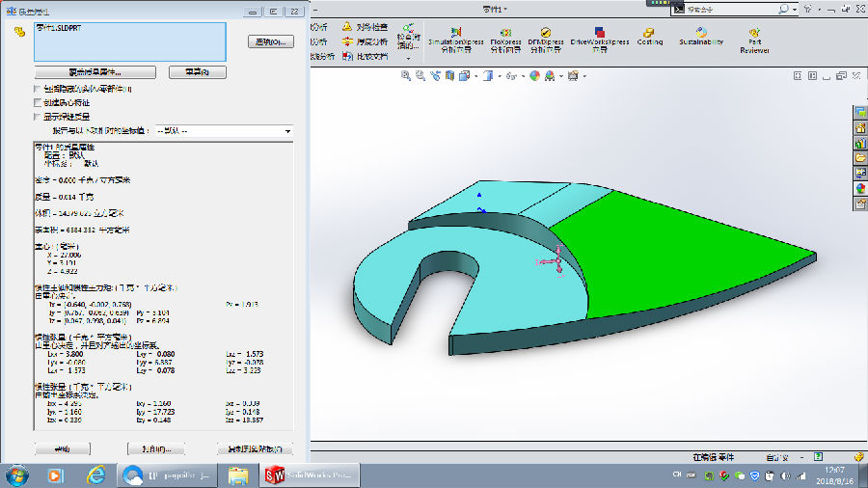Start the DriveWorksXpress wizard
Image resolution: width=868 pixels, height=488 pixels.
(x=599, y=38)
